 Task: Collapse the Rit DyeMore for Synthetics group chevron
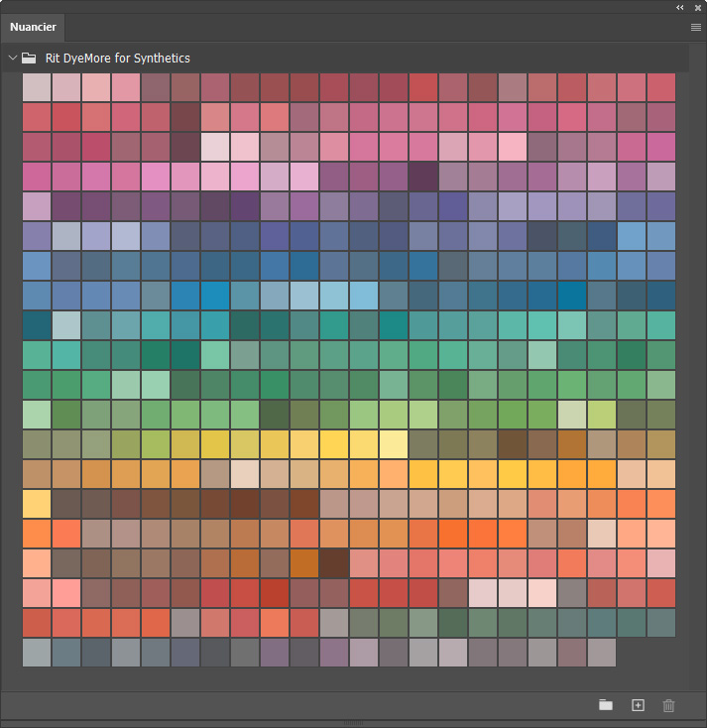coord(13,59)
